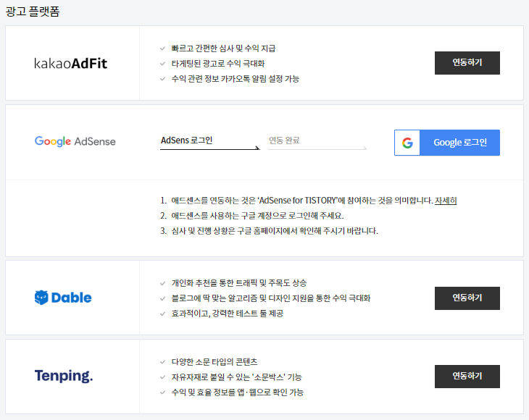Viewport: 529px width, 420px height.
Task: Select the AdSens 로그인 step
Action: point(210,142)
